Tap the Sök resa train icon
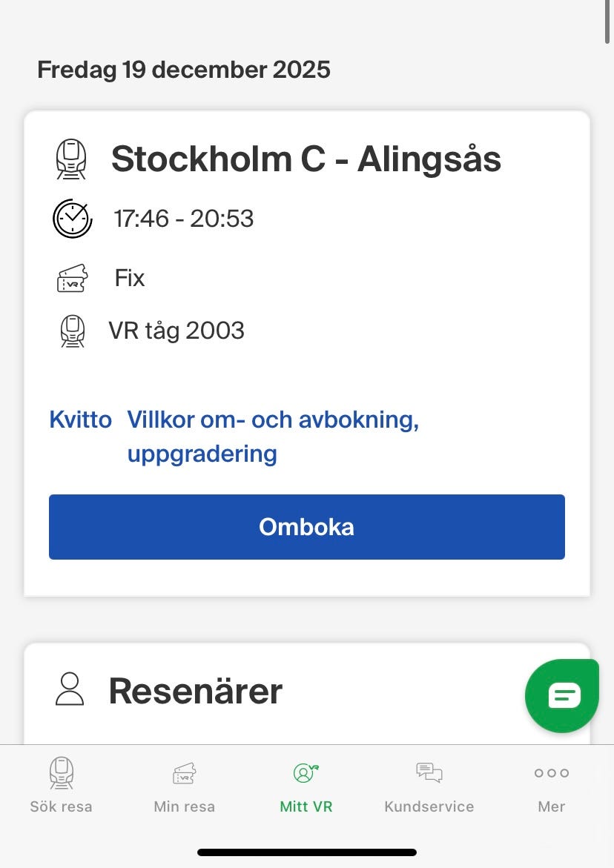The height and width of the screenshot is (868, 614). pyautogui.click(x=61, y=773)
